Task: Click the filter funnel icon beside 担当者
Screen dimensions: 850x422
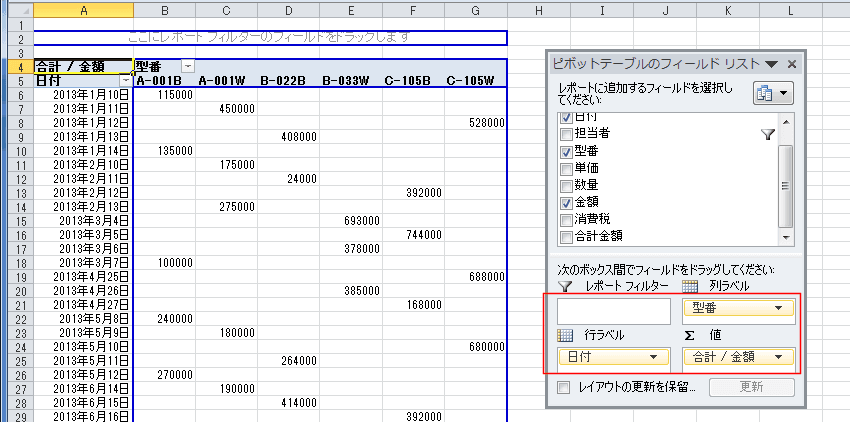Action: point(768,135)
